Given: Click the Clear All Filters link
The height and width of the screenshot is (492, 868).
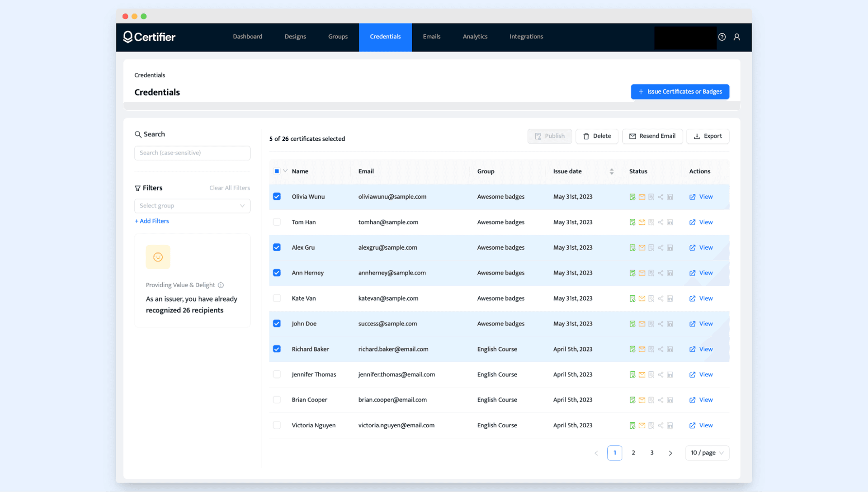Looking at the screenshot, I should pyautogui.click(x=229, y=188).
